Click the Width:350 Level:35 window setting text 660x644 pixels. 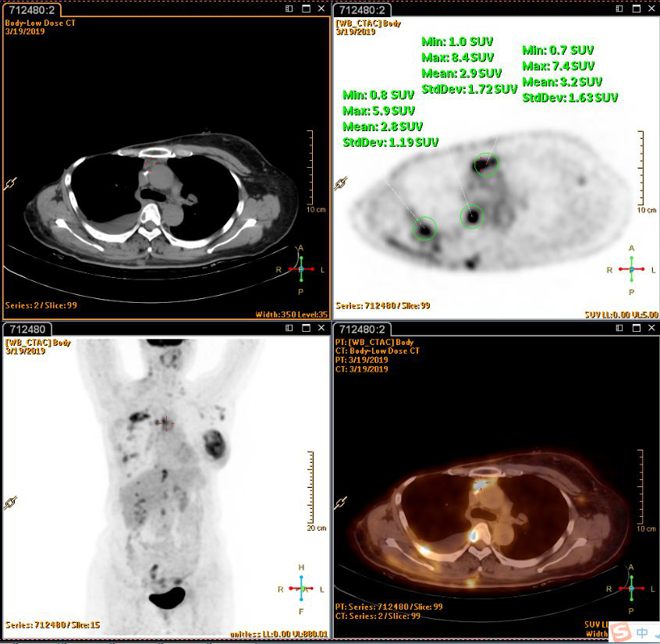tap(291, 315)
